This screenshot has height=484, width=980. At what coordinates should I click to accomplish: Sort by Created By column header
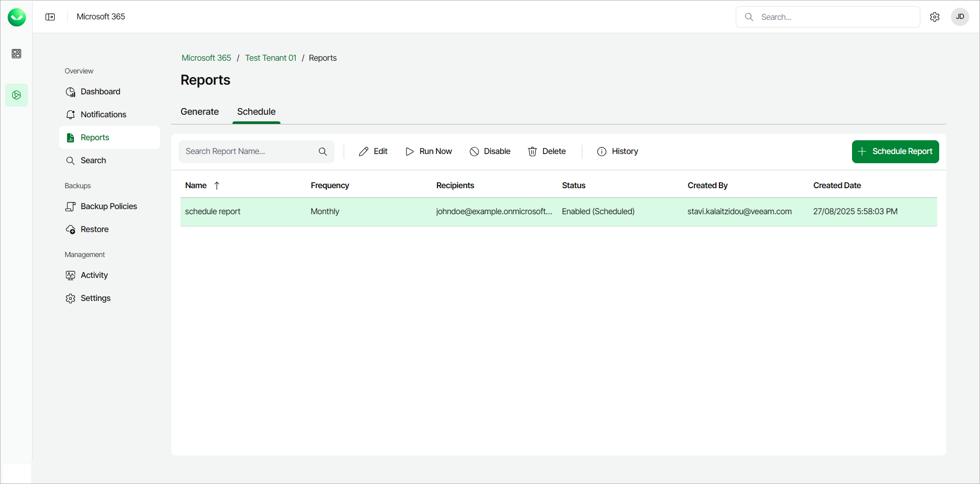tap(708, 186)
